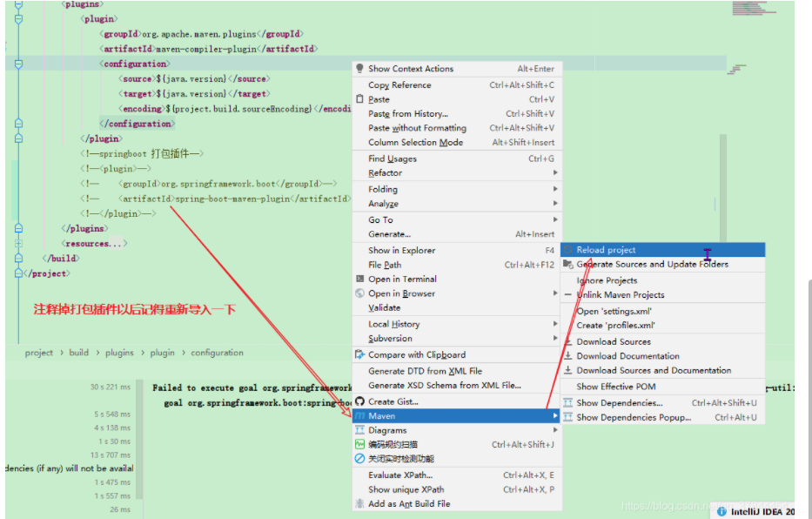Expand the Go To submenu arrow

pos(555,219)
